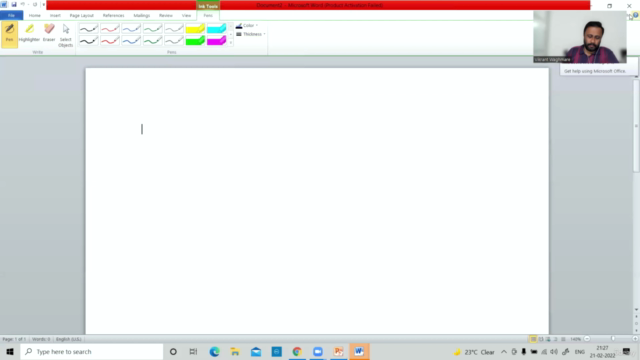Undo last action in Quick Access Toolbar
Viewport: 640px width, 360px height.
pos(23,4)
